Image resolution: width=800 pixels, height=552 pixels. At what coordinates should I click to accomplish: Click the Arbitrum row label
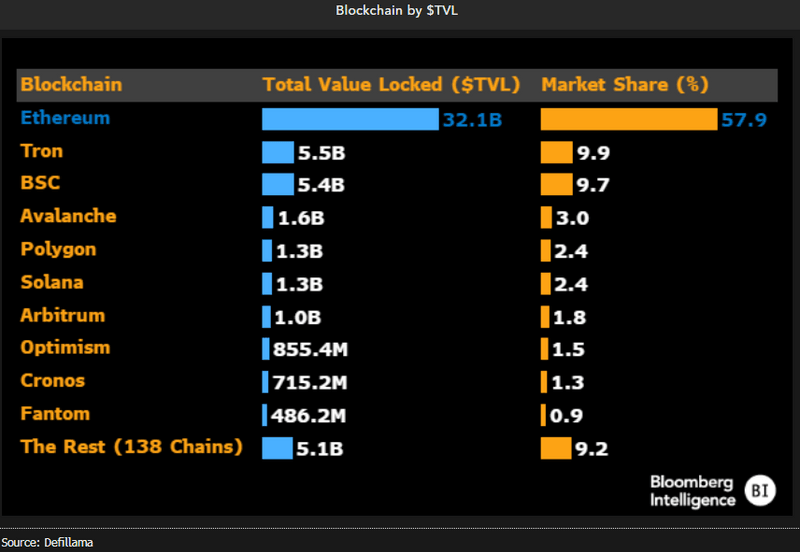(x=63, y=315)
